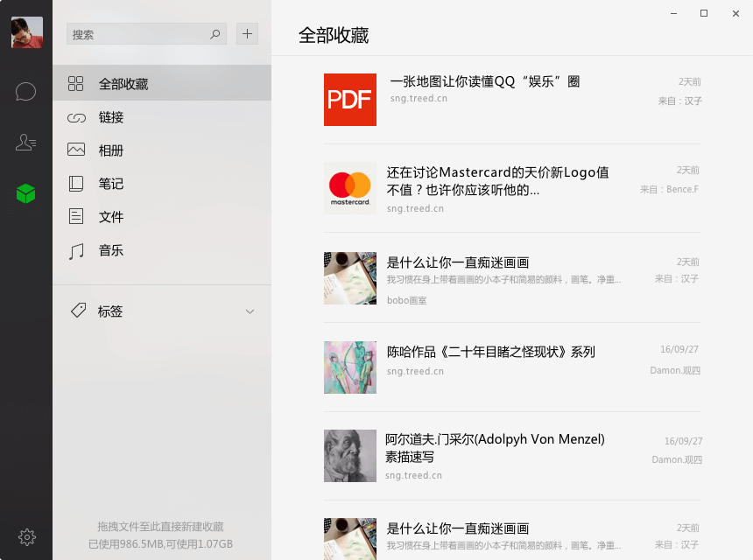
Task: Open 阿尔道夫.门采尔(Adolpyh Von Menzel) title
Action: 495,448
